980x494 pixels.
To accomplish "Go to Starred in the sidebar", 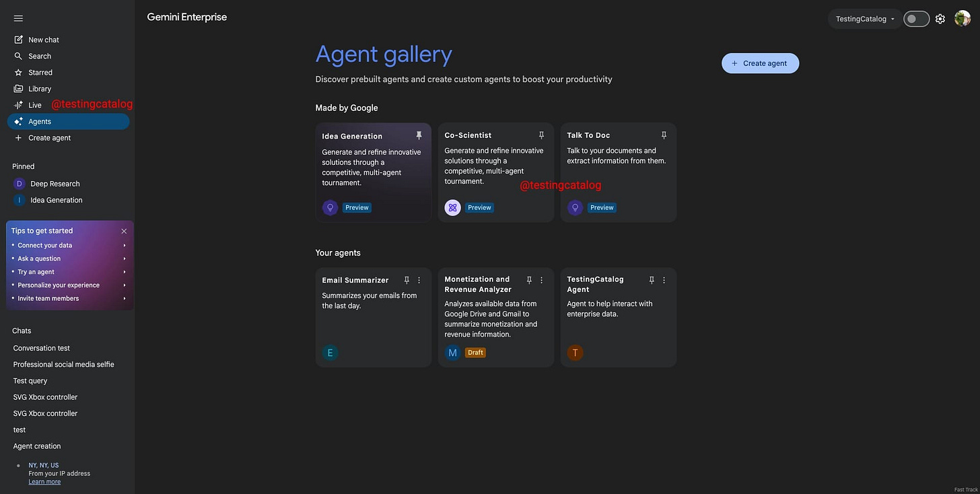I will tap(68, 72).
